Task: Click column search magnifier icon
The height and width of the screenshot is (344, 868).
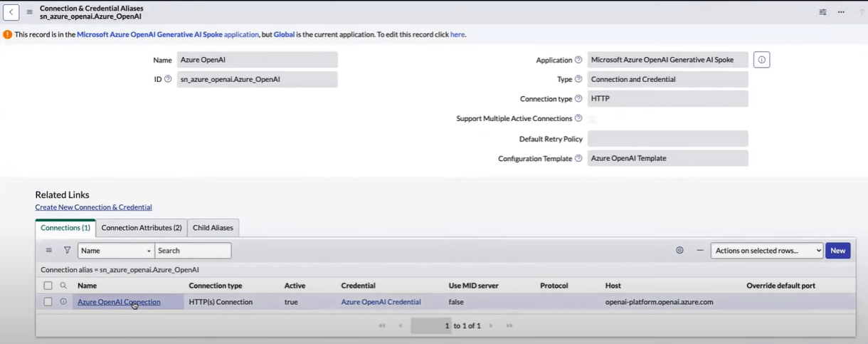Action: coord(63,286)
